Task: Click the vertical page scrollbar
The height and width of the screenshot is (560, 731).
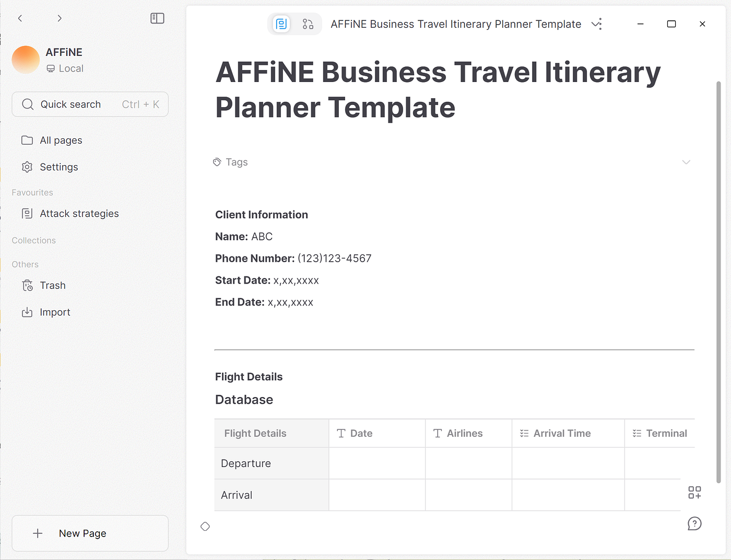Action: [x=718, y=282]
